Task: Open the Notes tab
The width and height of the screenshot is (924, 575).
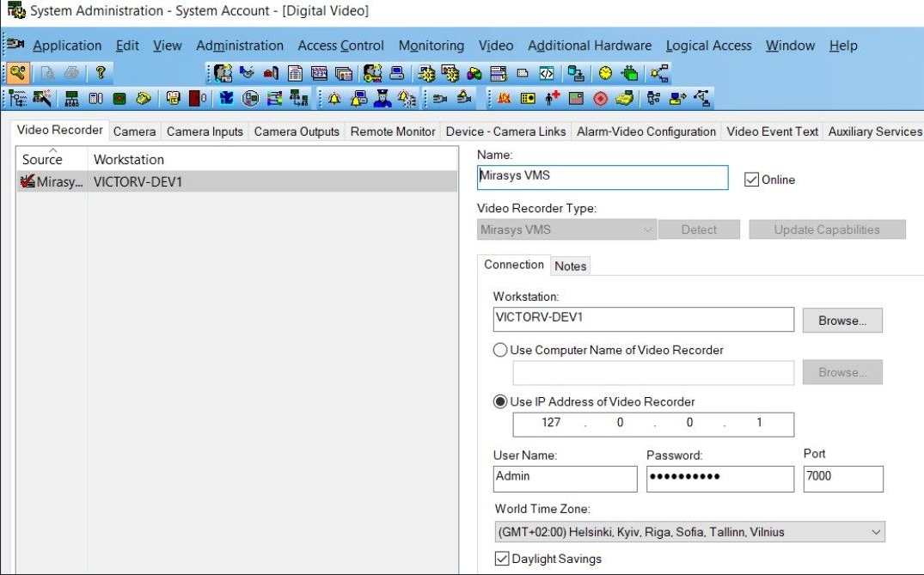Action: pos(570,266)
